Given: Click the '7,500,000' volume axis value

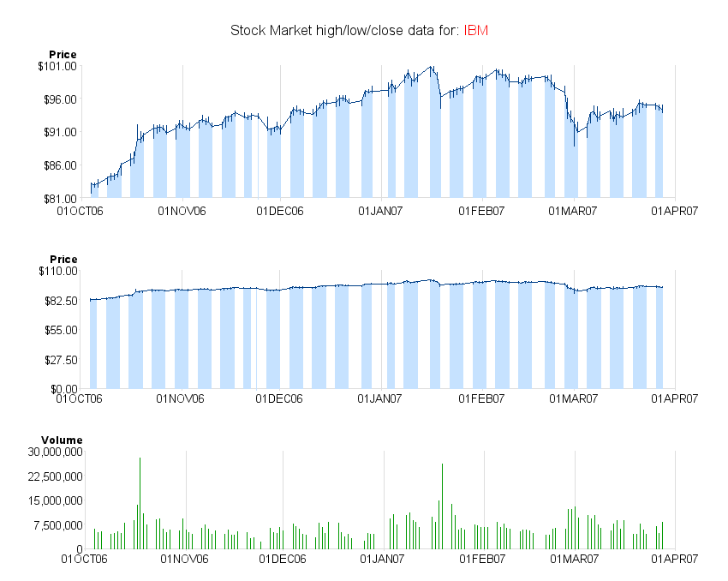Looking at the screenshot, I should click(x=58, y=524).
